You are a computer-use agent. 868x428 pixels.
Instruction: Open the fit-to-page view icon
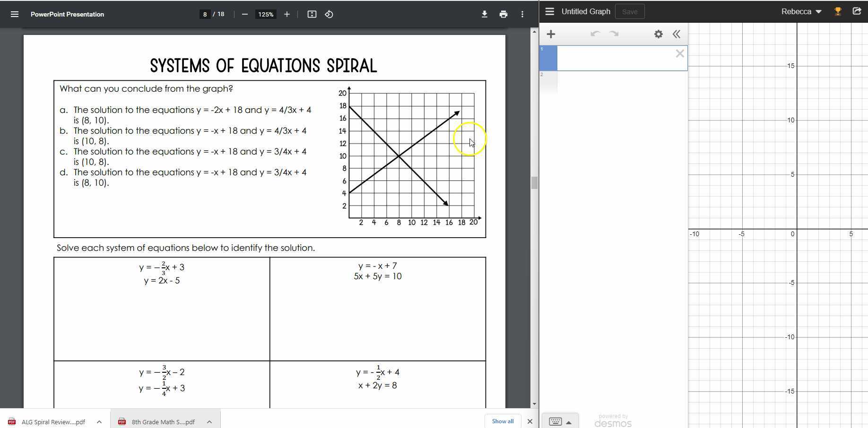point(312,14)
